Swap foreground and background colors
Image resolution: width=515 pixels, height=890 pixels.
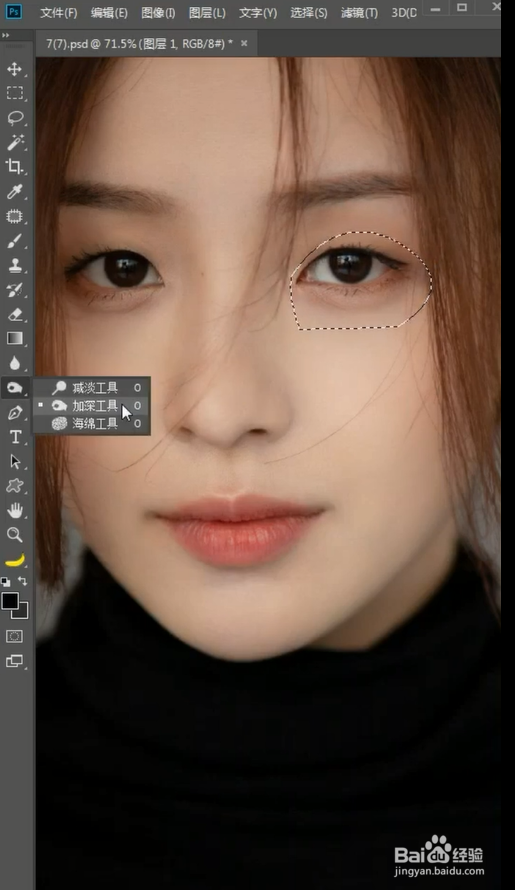coord(23,581)
